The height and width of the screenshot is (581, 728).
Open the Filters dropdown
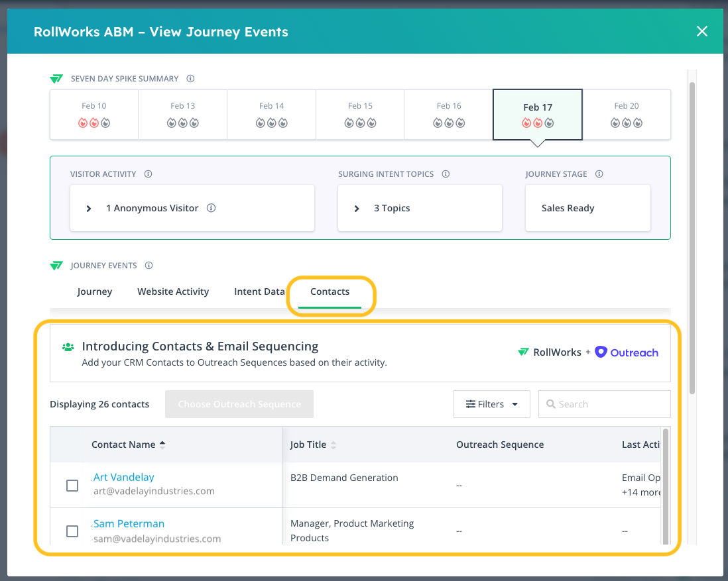[492, 404]
